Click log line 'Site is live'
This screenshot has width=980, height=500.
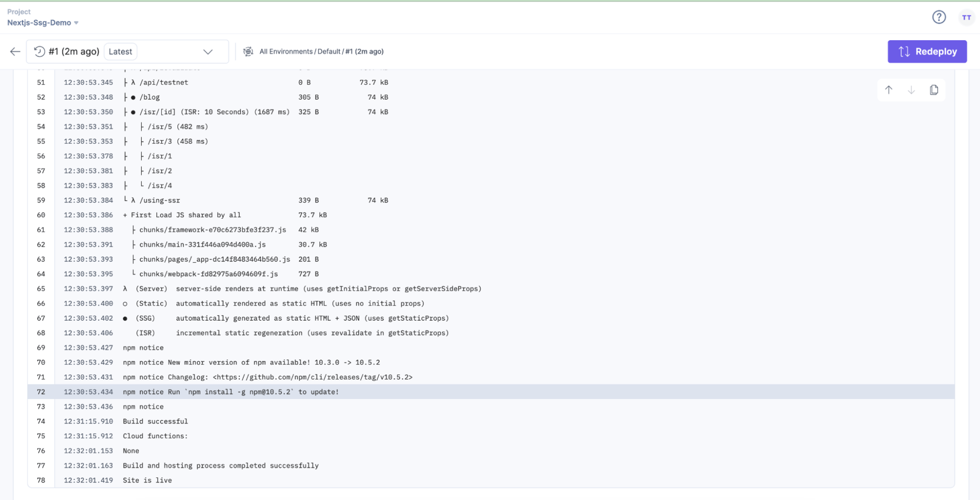pyautogui.click(x=491, y=480)
